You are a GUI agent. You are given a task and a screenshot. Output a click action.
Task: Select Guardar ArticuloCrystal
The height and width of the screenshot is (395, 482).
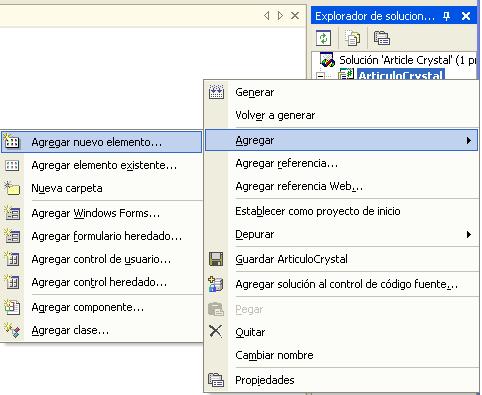click(341, 259)
